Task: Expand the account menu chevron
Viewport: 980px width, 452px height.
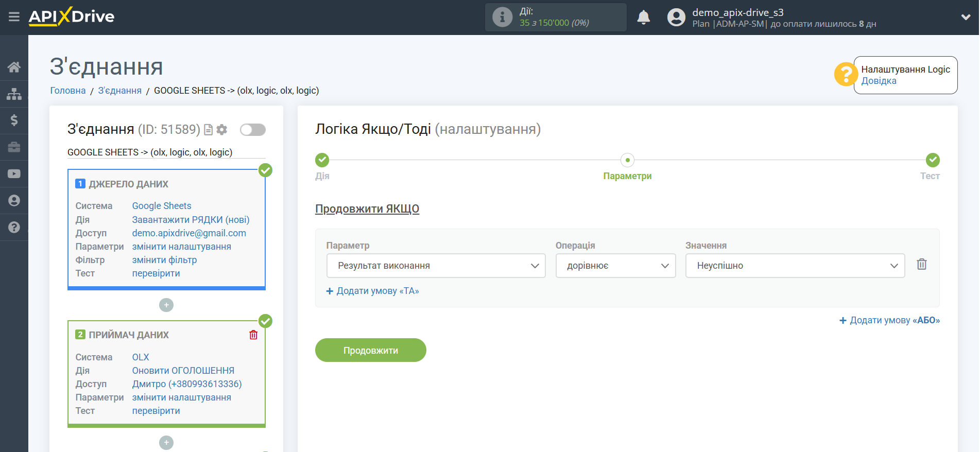Action: (966, 18)
